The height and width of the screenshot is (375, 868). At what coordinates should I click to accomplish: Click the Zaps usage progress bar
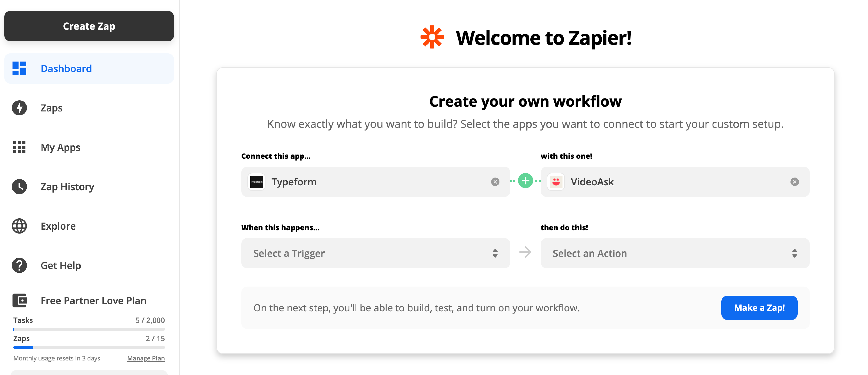[x=89, y=347]
